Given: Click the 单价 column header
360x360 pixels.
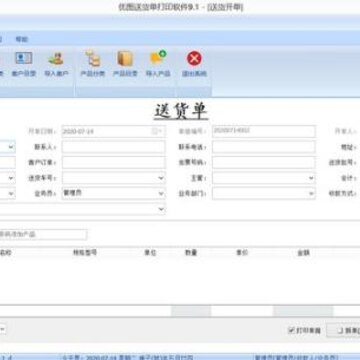Looking at the screenshot, I should pos(242,252).
